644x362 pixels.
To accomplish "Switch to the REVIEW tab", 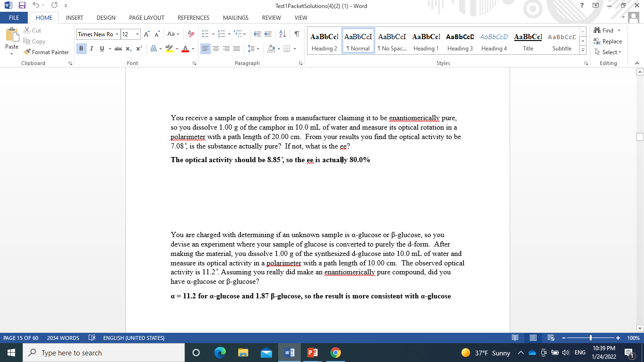I will (271, 17).
